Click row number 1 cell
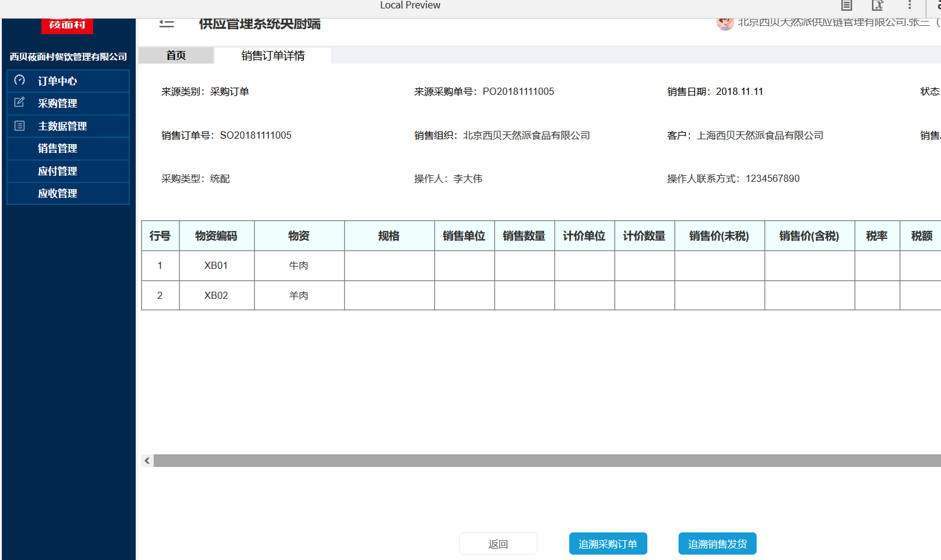Image resolution: width=941 pixels, height=560 pixels. pos(160,265)
